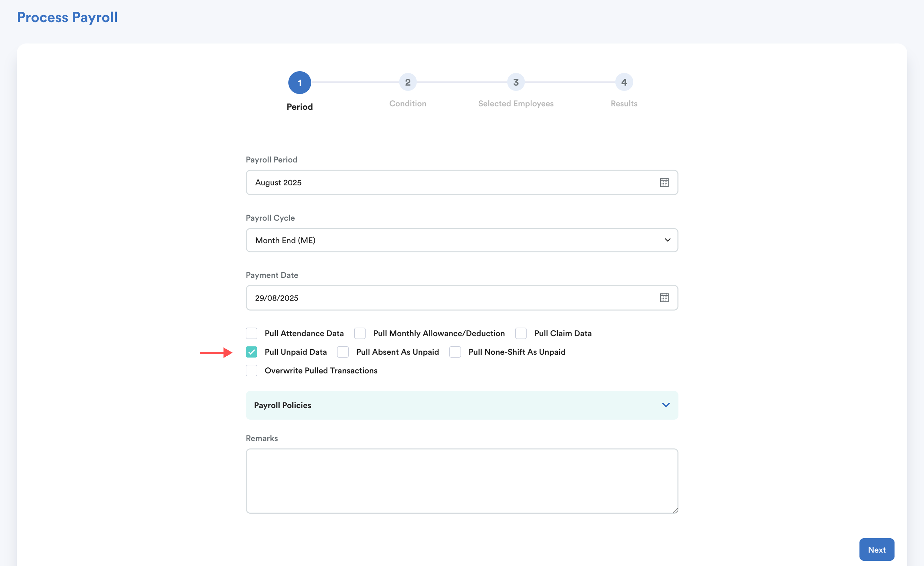Uncheck the Pull Unpaid Data checkbox
The width and height of the screenshot is (924, 567).
pyautogui.click(x=252, y=352)
